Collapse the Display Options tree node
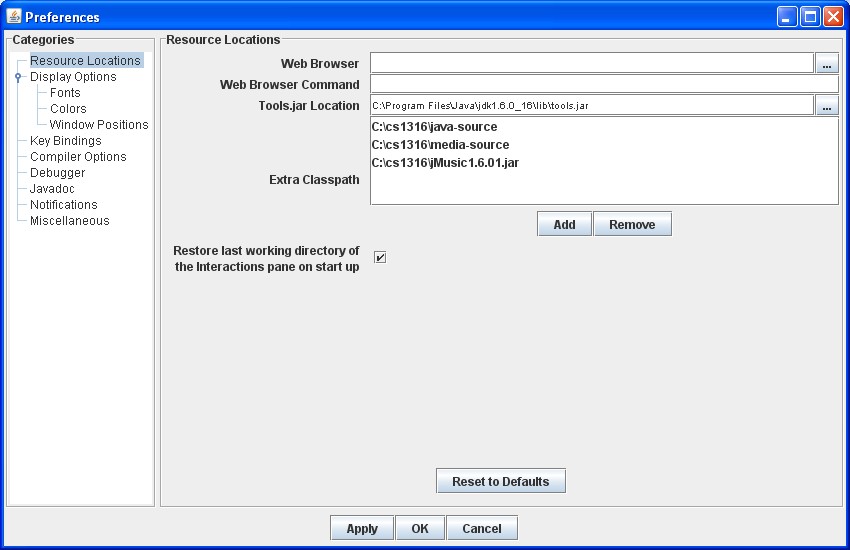Image resolution: width=850 pixels, height=550 pixels. 18,77
